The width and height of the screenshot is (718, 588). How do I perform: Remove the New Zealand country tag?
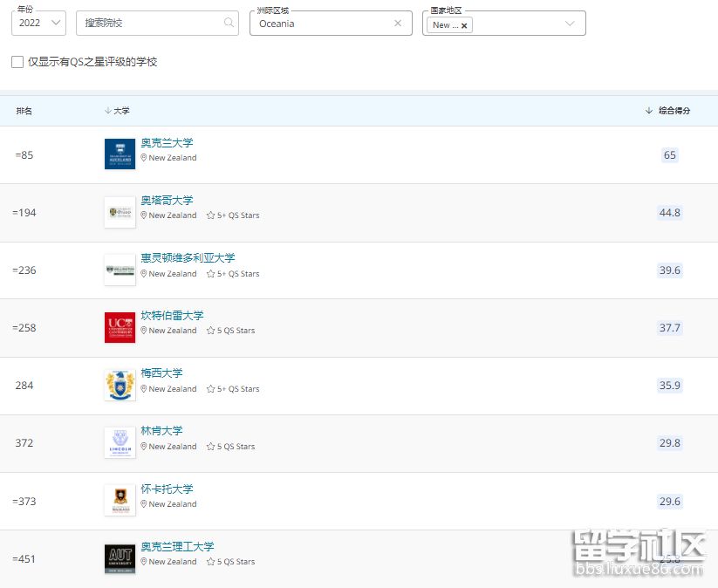coord(464,25)
